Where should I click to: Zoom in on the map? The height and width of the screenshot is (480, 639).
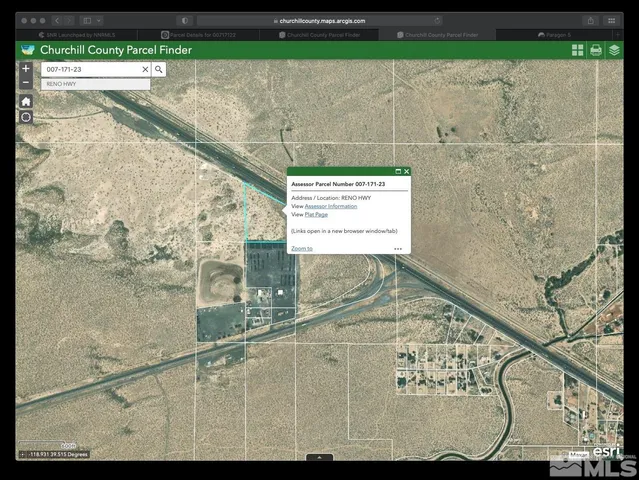[x=26, y=68]
